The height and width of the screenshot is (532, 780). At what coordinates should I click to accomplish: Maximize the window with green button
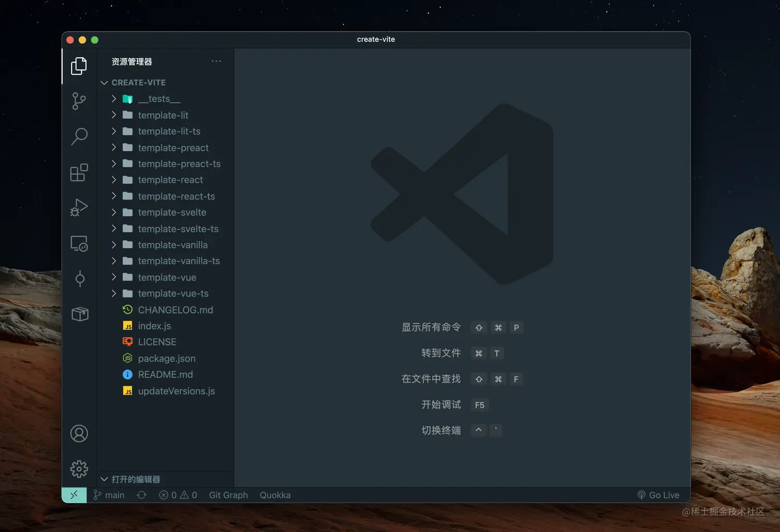click(94, 40)
